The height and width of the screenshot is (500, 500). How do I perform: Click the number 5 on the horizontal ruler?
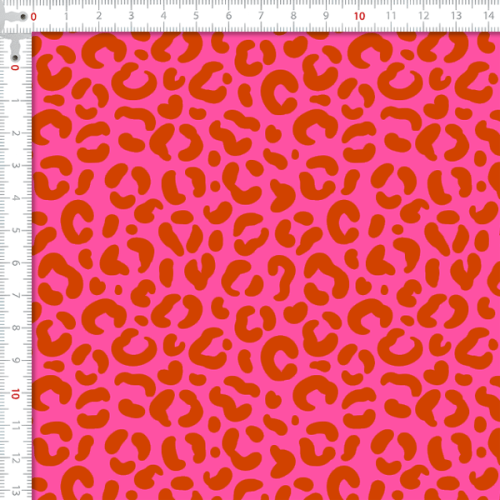[196, 16]
